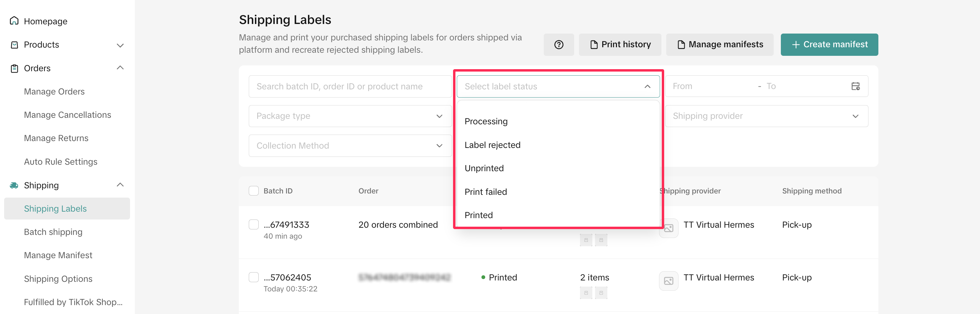Click the batch ID search field
Image resolution: width=980 pixels, height=314 pixels.
pos(350,86)
